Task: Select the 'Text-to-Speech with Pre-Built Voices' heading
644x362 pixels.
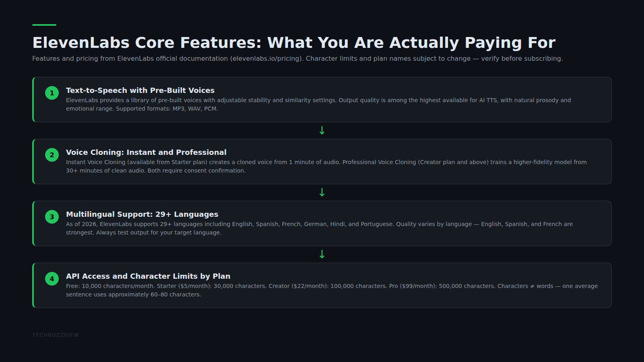Action: [x=140, y=90]
